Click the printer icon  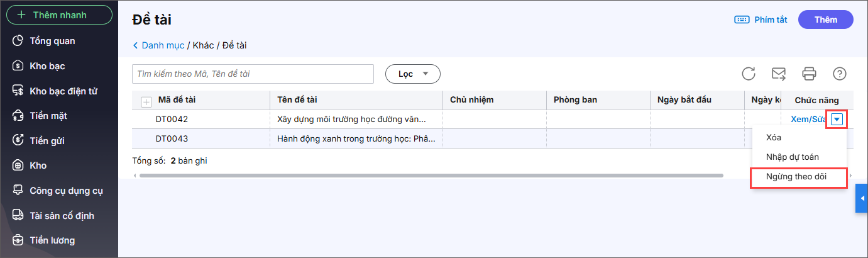[x=809, y=74]
